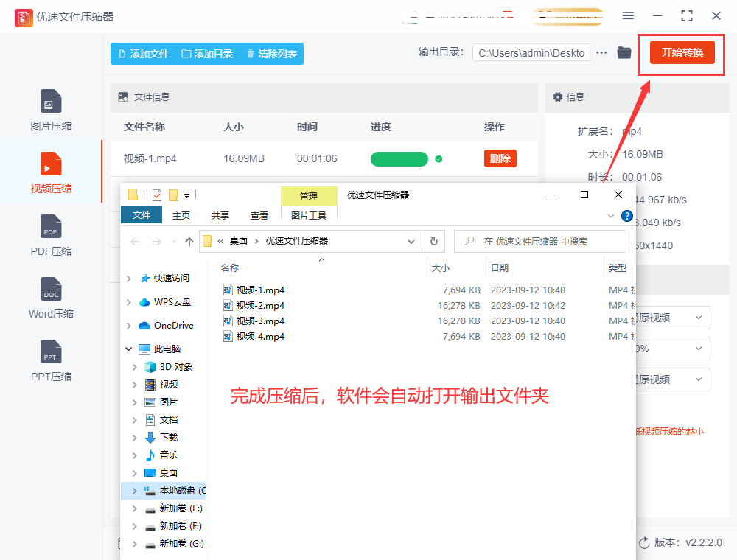737x560 pixels.
Task: Click the new folder quick access icon
Action: click(x=173, y=195)
